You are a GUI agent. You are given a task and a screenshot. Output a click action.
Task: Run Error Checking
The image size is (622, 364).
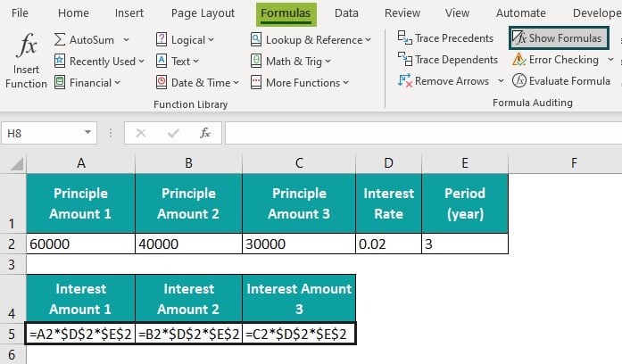[555, 60]
